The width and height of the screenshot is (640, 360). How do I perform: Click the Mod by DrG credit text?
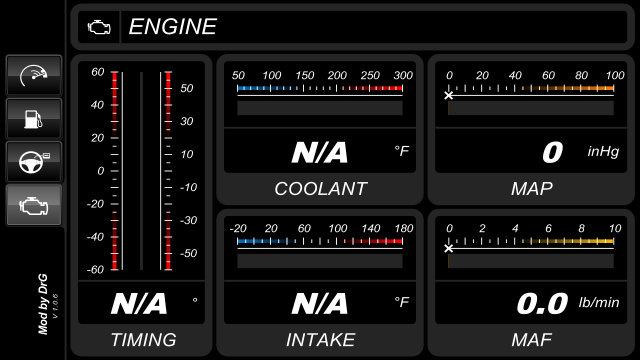coord(43,304)
